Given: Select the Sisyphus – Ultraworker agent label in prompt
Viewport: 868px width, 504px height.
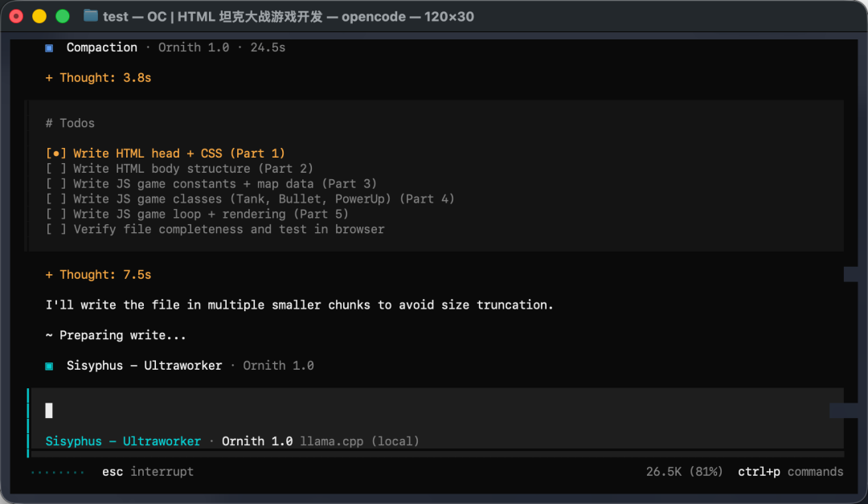Looking at the screenshot, I should coord(123,441).
